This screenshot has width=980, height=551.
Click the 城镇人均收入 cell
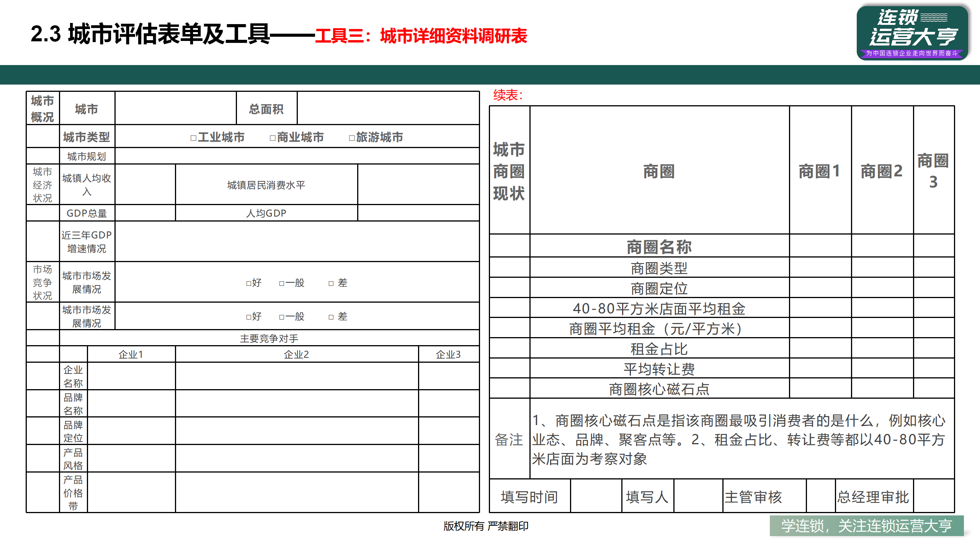point(87,184)
